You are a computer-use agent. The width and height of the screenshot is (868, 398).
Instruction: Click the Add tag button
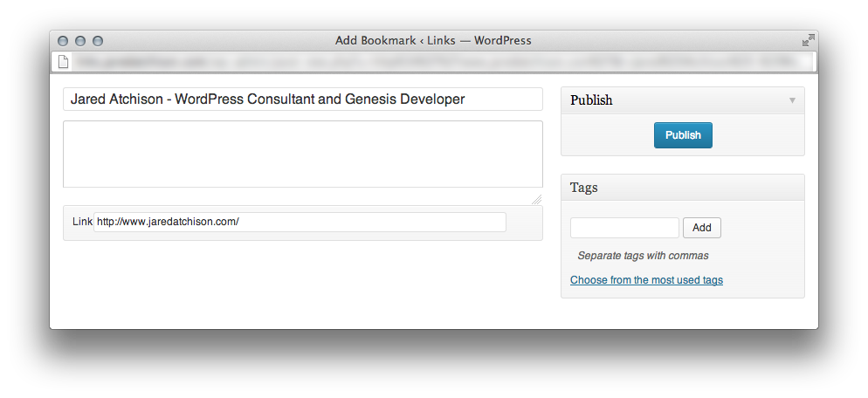701,228
